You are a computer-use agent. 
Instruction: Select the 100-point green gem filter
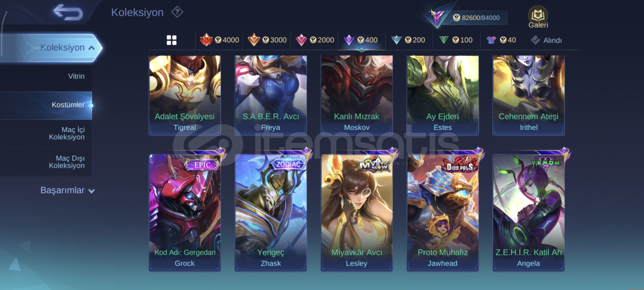coord(455,40)
